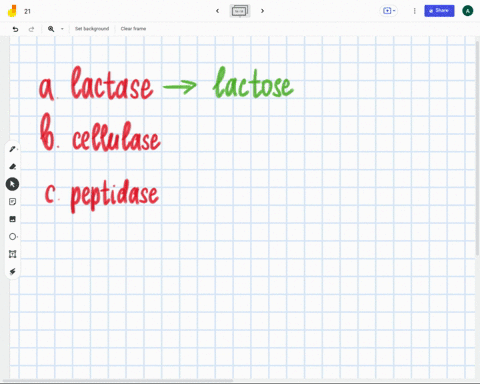The height and width of the screenshot is (384, 480).
Task: Open the Jamboard home logo
Action: pyautogui.click(x=12, y=11)
